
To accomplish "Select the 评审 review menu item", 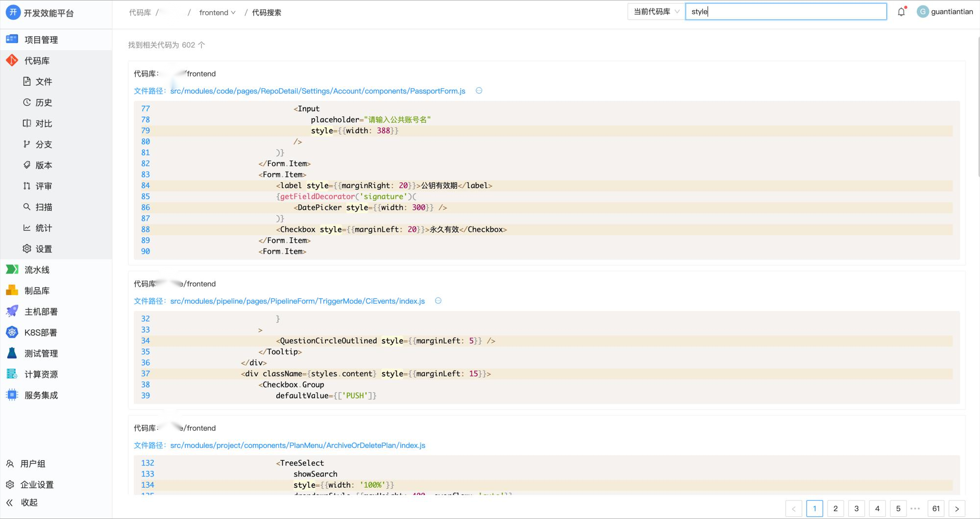I will pos(43,186).
